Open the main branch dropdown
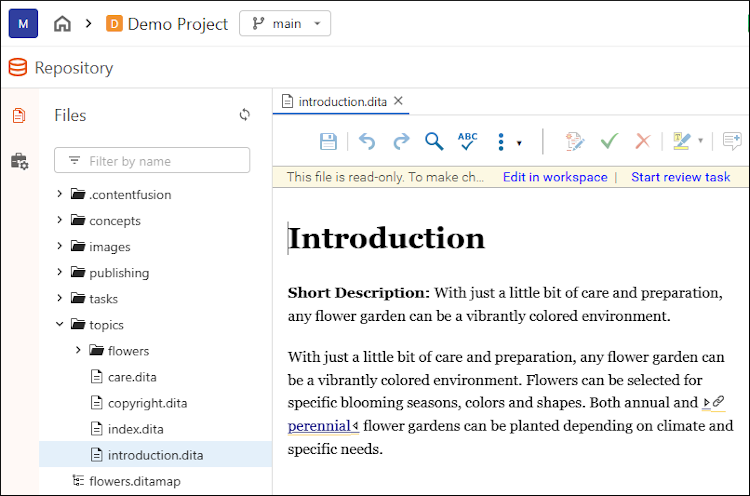Image resolution: width=750 pixels, height=496 pixels. click(x=285, y=24)
